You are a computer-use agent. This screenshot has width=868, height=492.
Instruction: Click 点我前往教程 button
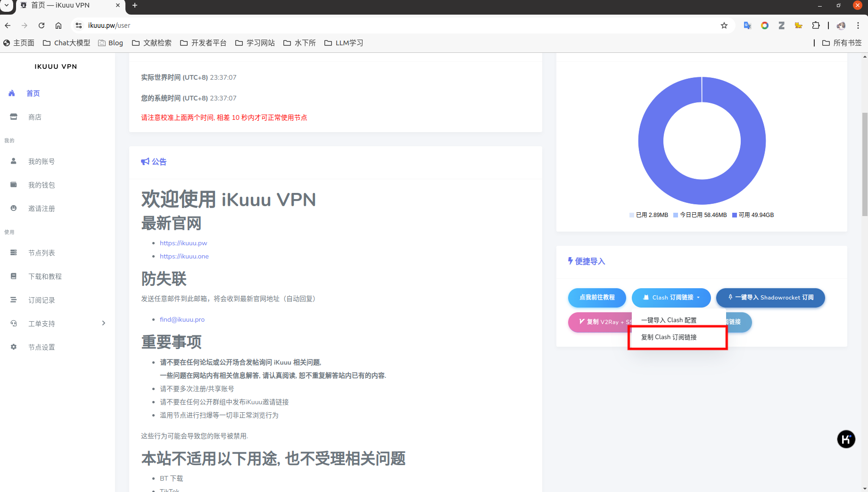pos(597,298)
